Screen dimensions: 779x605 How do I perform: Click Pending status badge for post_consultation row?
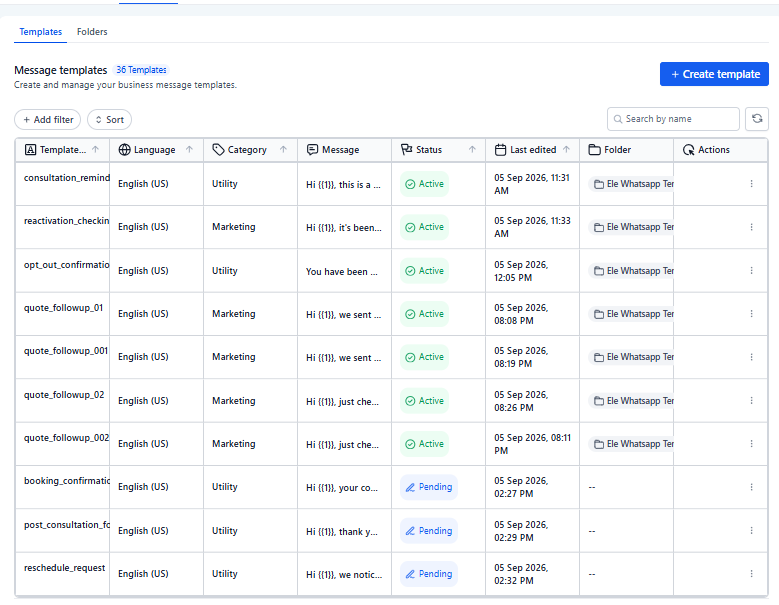tap(429, 531)
